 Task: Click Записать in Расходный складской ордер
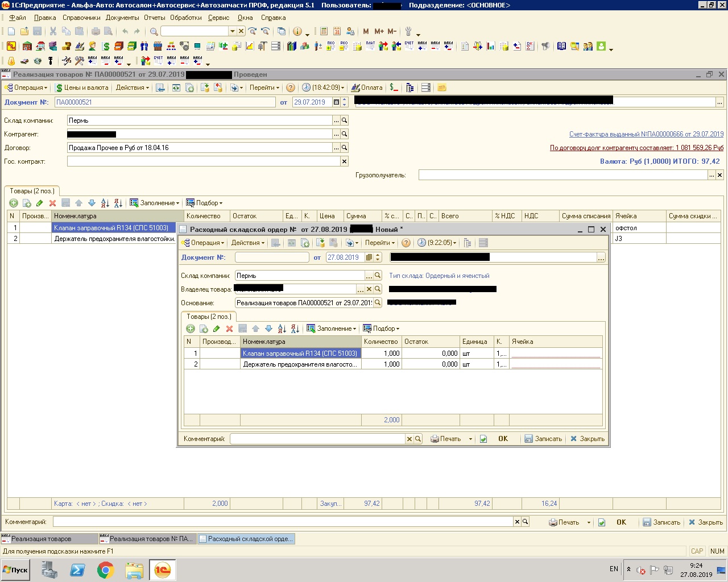[x=543, y=439]
